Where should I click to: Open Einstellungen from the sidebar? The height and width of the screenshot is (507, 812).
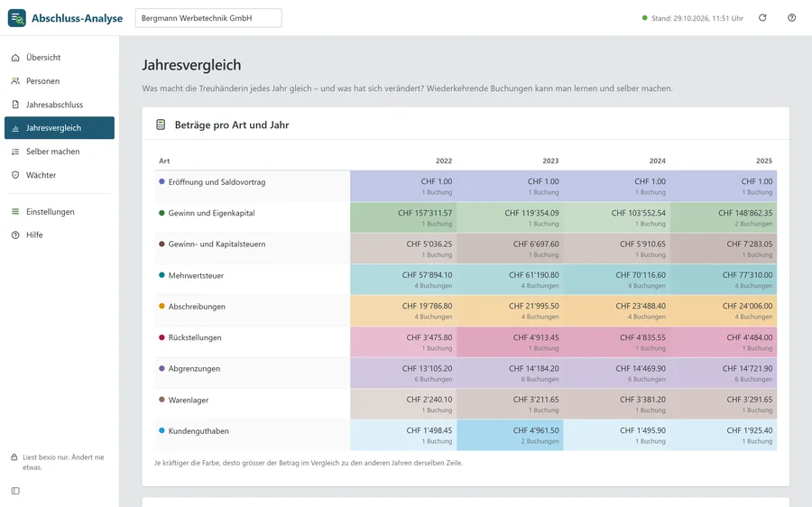tap(60, 211)
